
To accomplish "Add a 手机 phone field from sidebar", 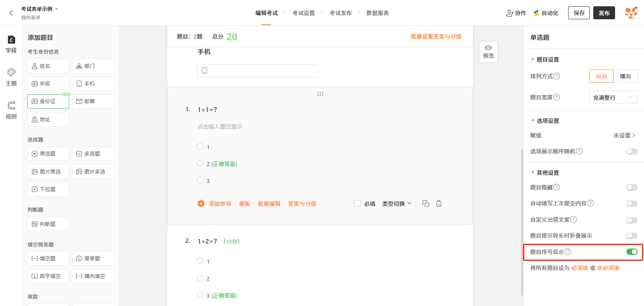I will 93,84.
